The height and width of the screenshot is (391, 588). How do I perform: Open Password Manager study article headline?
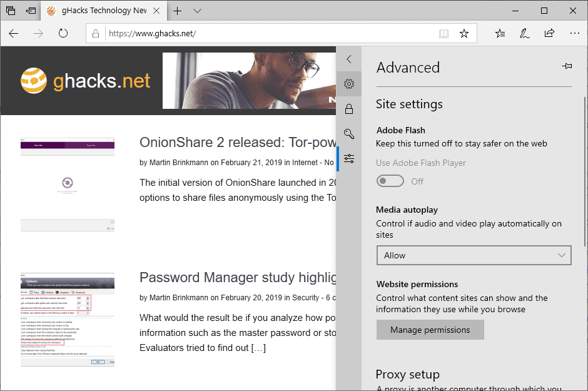238,278
